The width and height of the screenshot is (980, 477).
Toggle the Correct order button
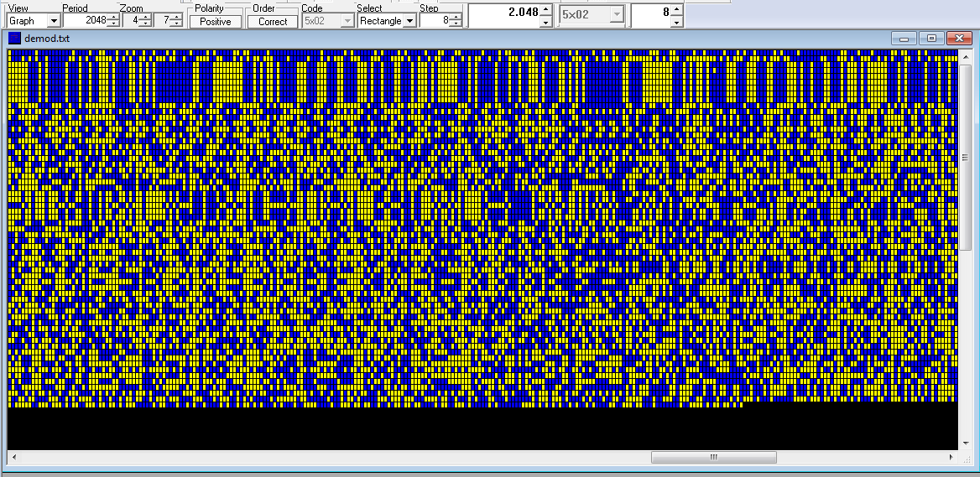pos(273,21)
